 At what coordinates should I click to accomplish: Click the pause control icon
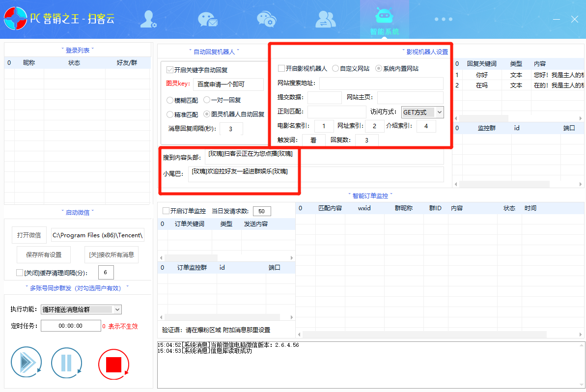point(67,363)
